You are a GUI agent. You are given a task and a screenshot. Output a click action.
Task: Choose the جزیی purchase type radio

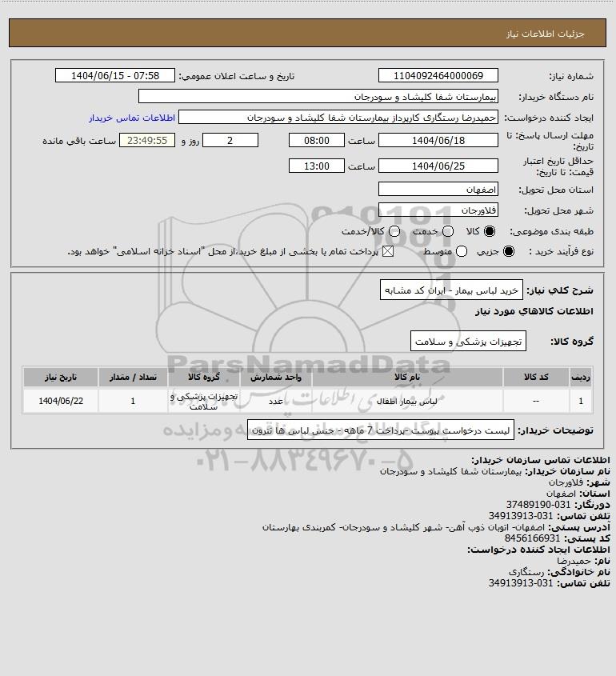click(x=509, y=251)
